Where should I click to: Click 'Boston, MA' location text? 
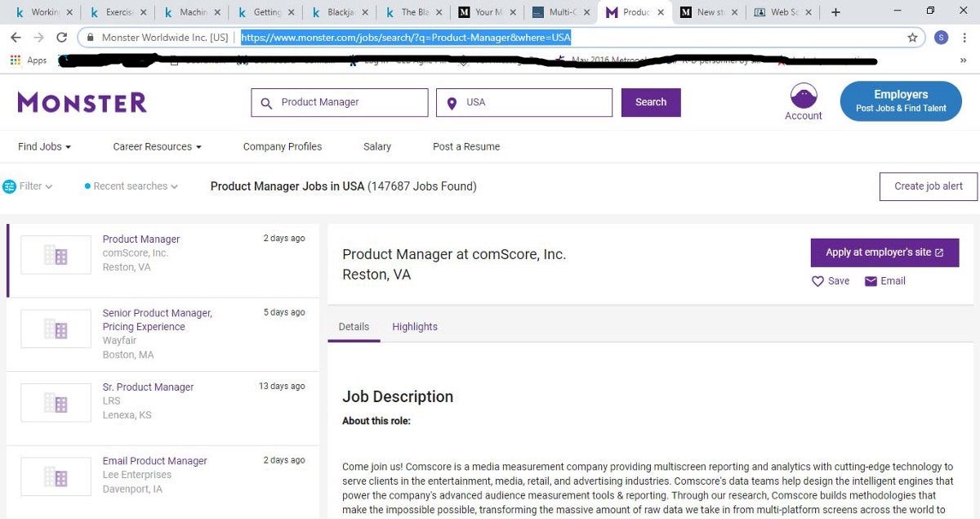point(128,356)
